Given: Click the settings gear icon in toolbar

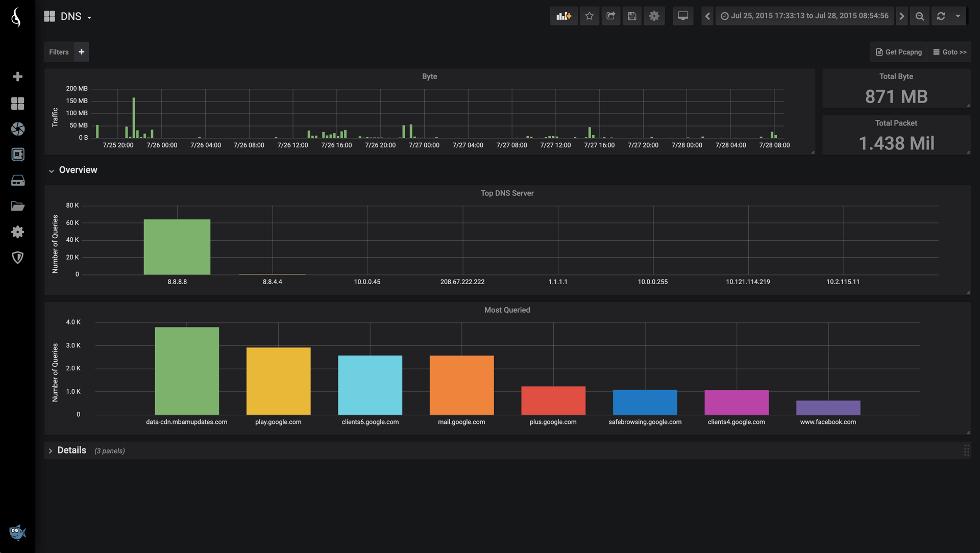Looking at the screenshot, I should [x=653, y=15].
